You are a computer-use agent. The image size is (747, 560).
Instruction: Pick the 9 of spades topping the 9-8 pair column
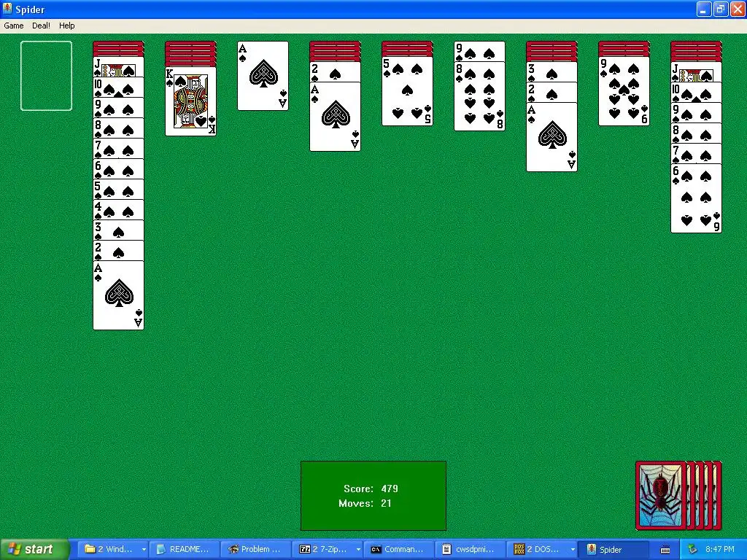pyautogui.click(x=480, y=52)
